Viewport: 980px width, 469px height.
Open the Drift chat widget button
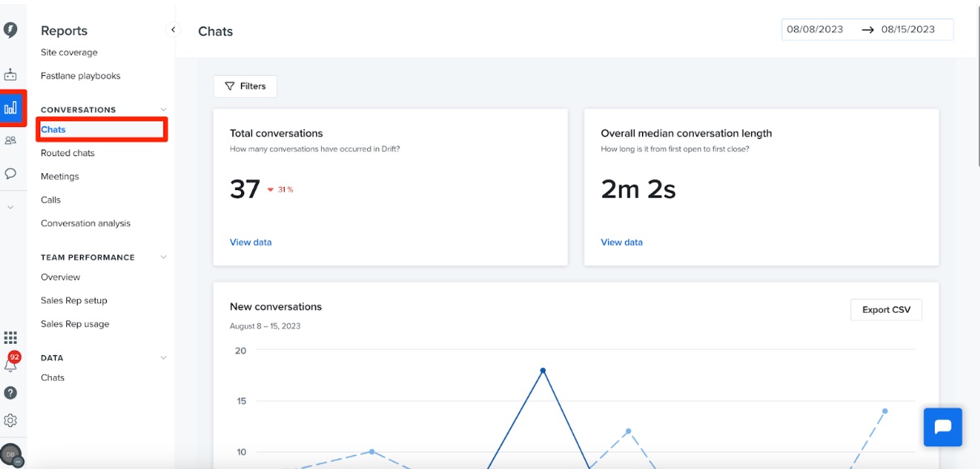pos(943,427)
